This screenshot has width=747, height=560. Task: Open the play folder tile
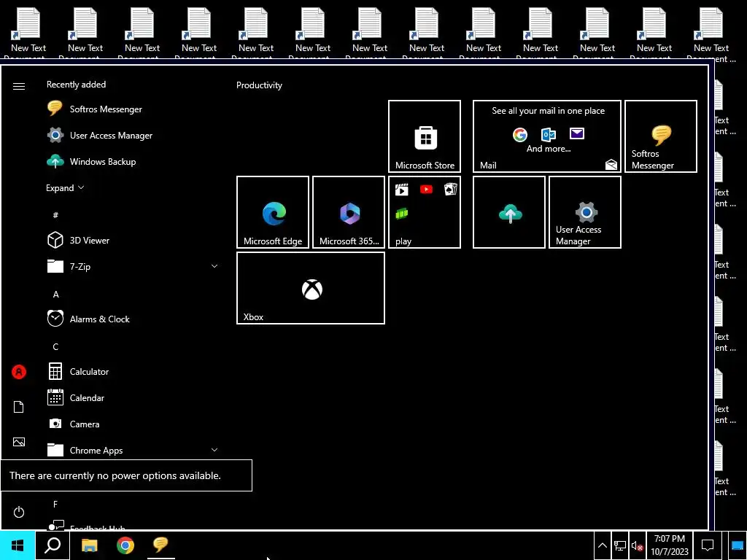425,212
